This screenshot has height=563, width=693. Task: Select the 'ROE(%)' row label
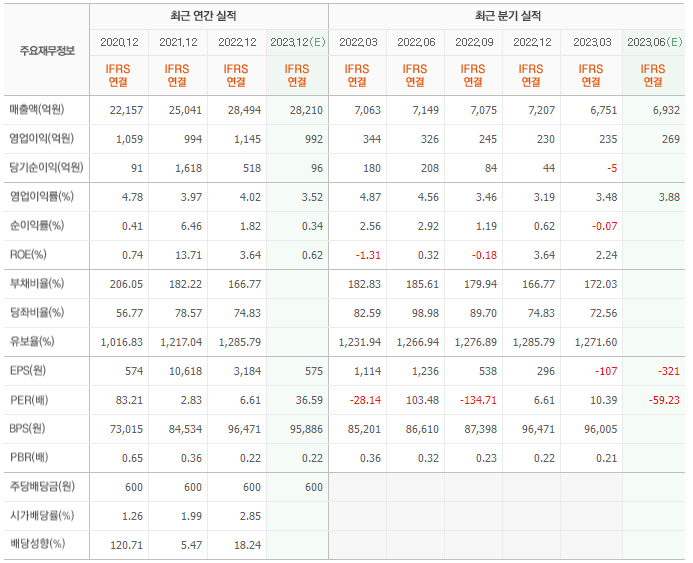point(28,255)
